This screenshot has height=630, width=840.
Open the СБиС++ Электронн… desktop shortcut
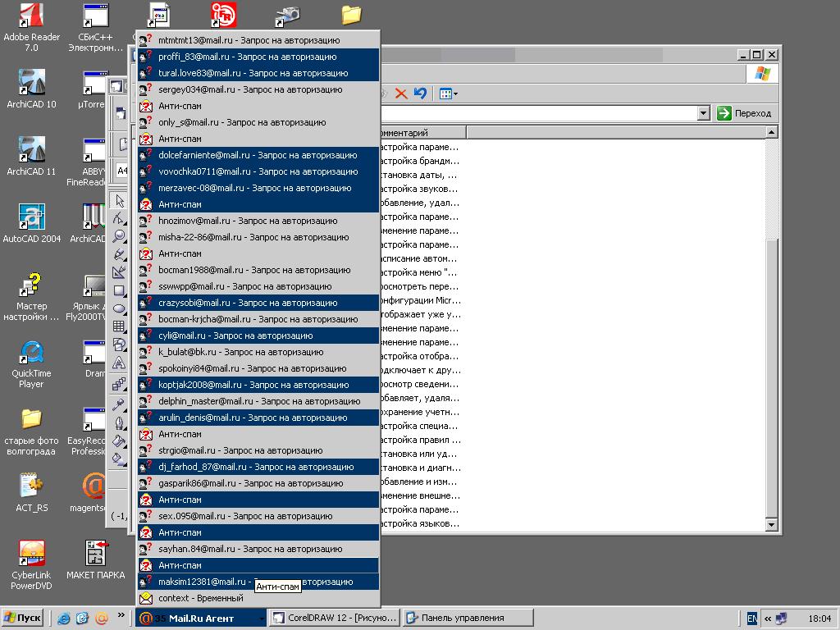(x=95, y=28)
